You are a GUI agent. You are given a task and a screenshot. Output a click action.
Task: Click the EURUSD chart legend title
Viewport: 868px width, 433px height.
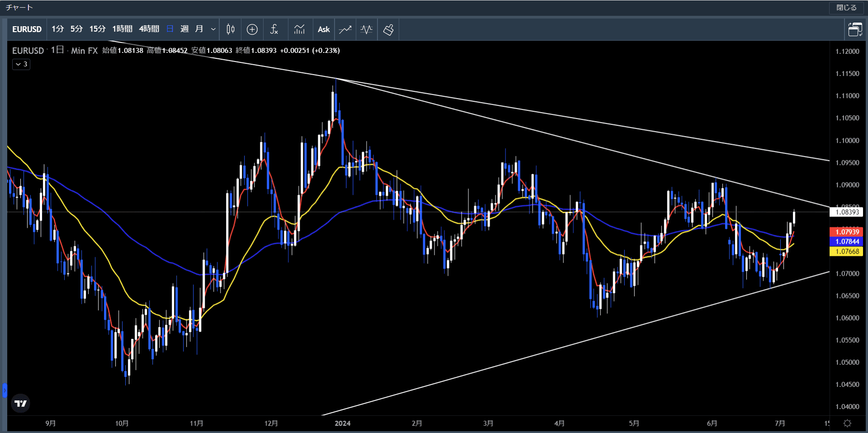coord(28,51)
